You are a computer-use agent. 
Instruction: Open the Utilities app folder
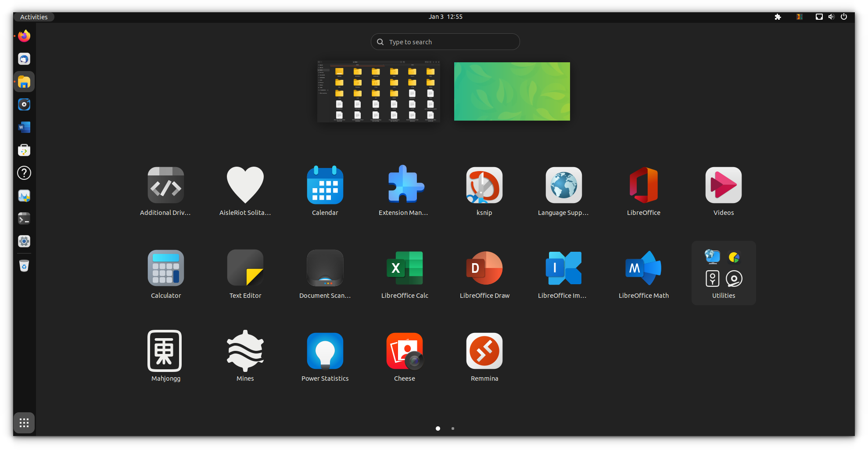coord(723,268)
